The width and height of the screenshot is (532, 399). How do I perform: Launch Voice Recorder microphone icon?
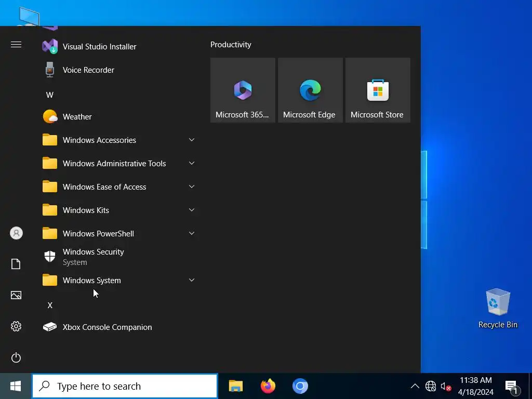(x=50, y=70)
